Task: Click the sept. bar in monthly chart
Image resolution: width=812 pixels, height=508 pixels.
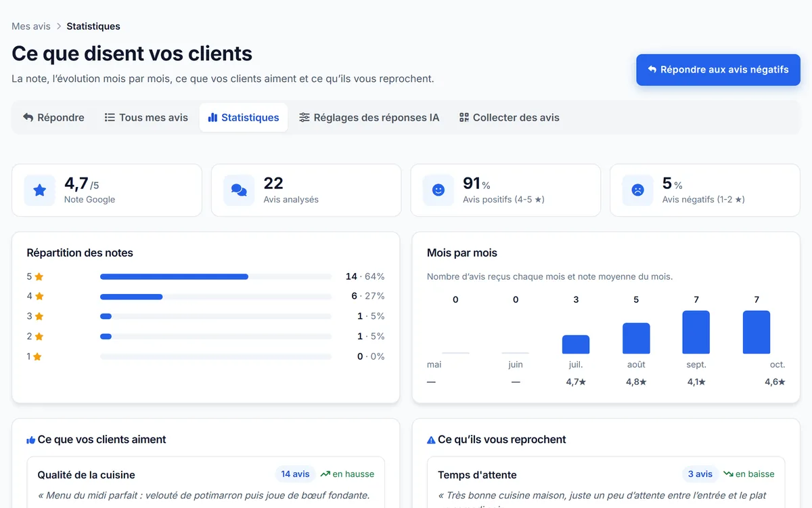Action: coord(696,332)
